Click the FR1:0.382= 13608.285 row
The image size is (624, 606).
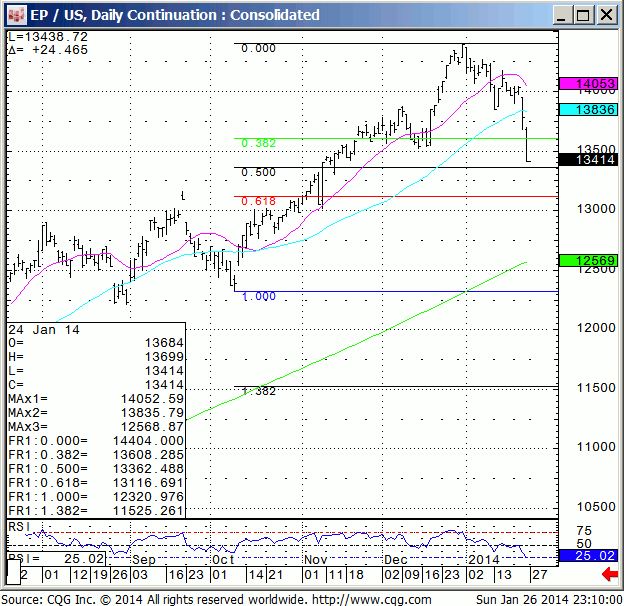click(96, 455)
